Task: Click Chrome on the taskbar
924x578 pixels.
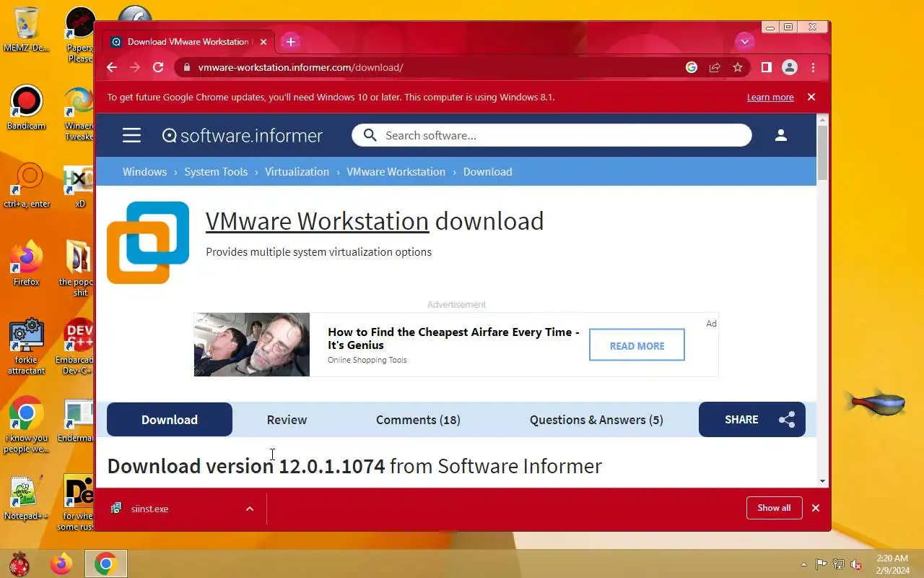Action: click(106, 564)
